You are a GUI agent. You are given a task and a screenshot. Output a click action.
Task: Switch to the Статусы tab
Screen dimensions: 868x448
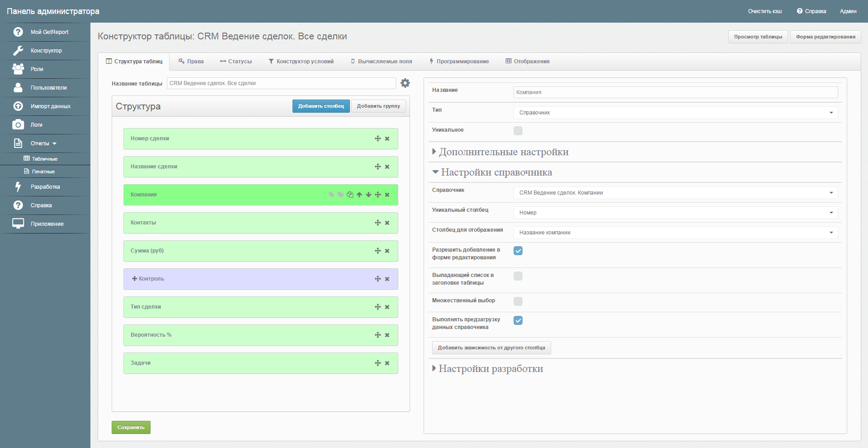click(x=236, y=62)
